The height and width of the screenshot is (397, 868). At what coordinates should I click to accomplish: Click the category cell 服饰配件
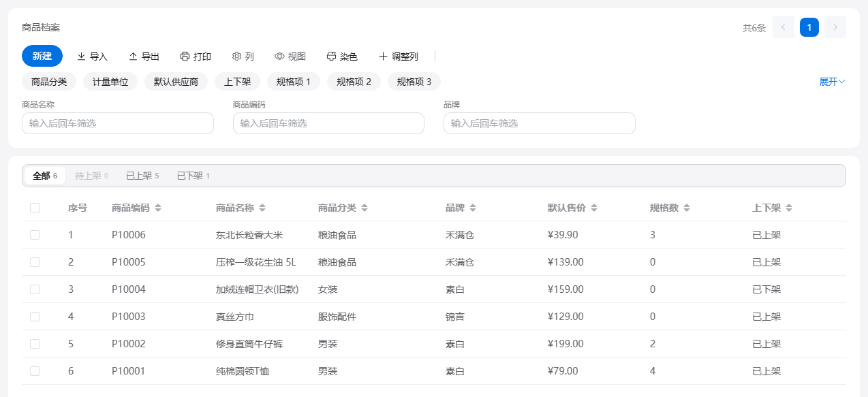337,317
